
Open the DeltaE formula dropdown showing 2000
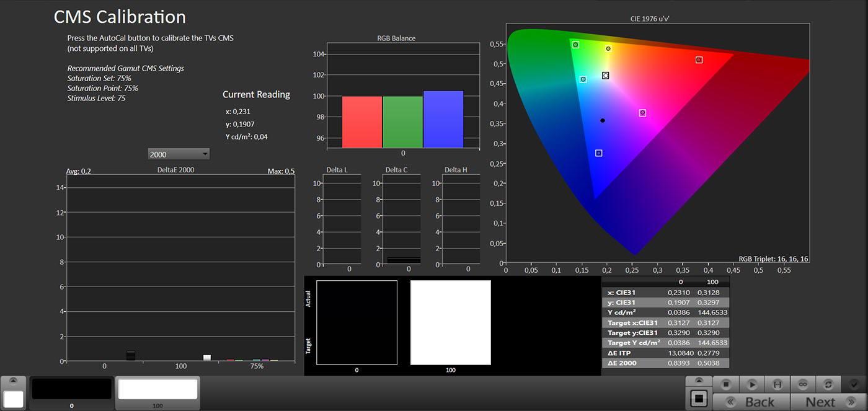click(179, 154)
